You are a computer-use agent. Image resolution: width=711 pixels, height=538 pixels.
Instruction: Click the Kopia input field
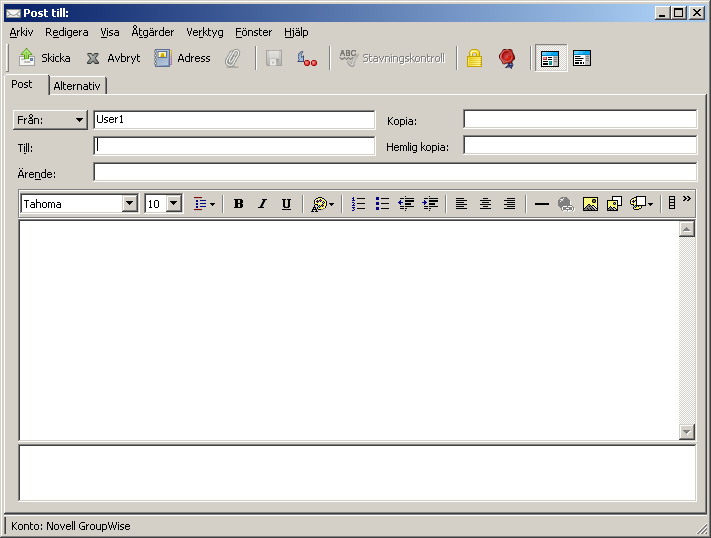click(580, 119)
